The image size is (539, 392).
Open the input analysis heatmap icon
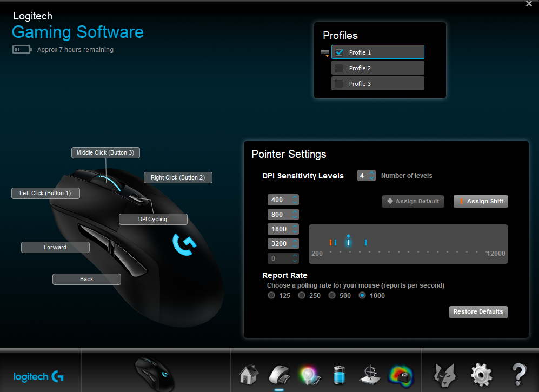[399, 374]
